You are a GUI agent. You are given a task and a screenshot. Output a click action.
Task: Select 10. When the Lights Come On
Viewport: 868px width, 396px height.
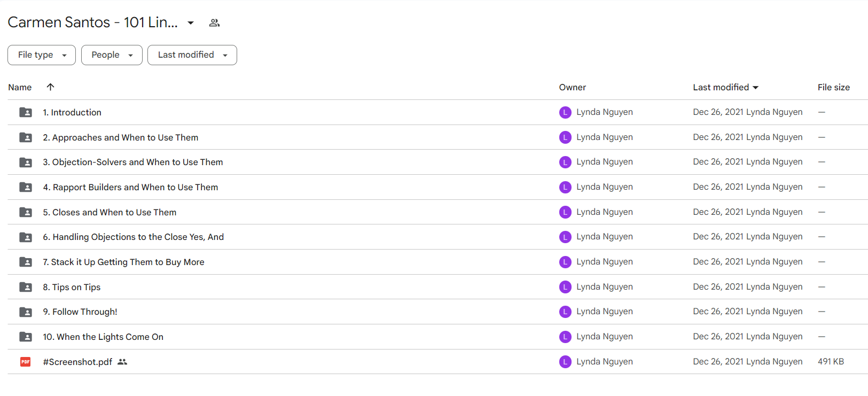(x=103, y=337)
